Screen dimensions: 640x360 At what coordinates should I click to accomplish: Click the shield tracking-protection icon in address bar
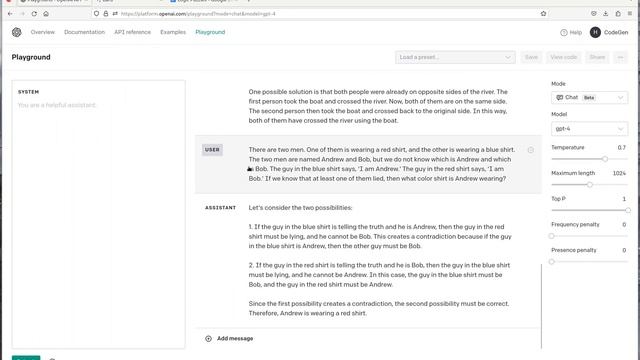[x=96, y=13]
